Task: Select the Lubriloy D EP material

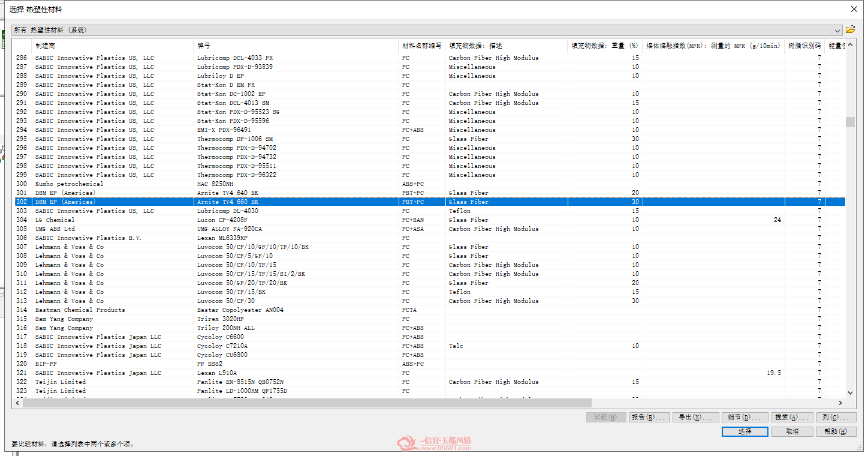Action: [221, 76]
